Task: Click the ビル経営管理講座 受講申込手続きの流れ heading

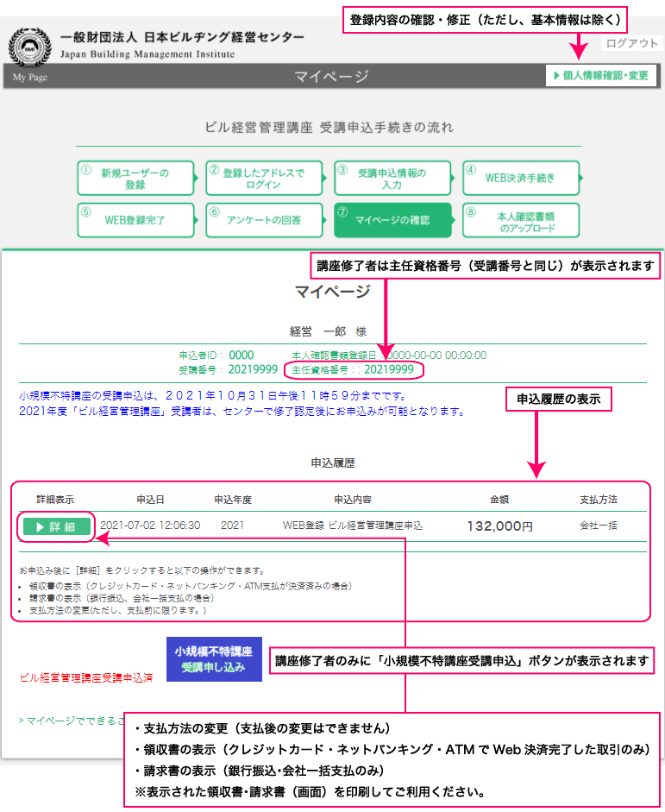Action: (329, 128)
